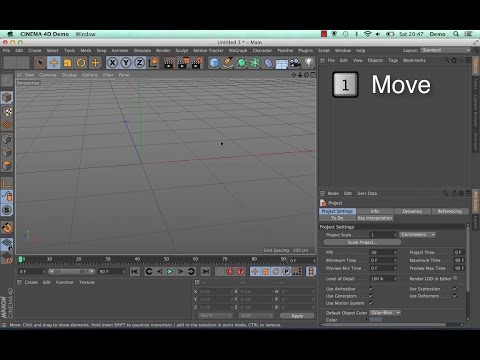Viewport: 480px width, 360px height.
Task: Open Default Object Color Gray-Blue dropdown
Action: pos(385,313)
